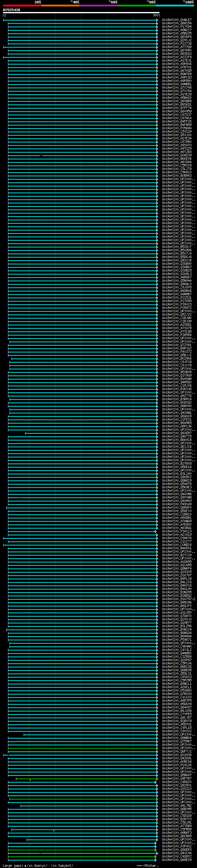The height and width of the screenshot is (868, 197).
Task: Select the UniRef100_B9N769 entry
Action: point(177,74)
